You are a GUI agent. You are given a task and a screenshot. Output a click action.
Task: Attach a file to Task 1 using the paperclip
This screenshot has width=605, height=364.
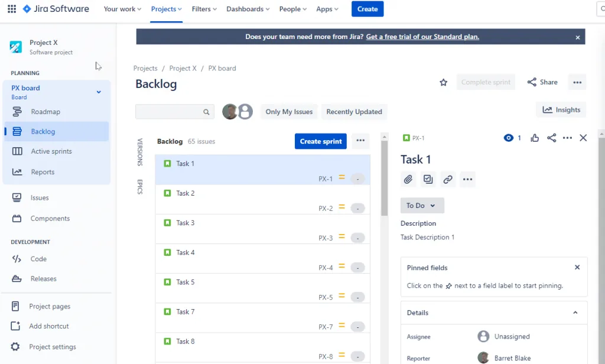tap(408, 179)
